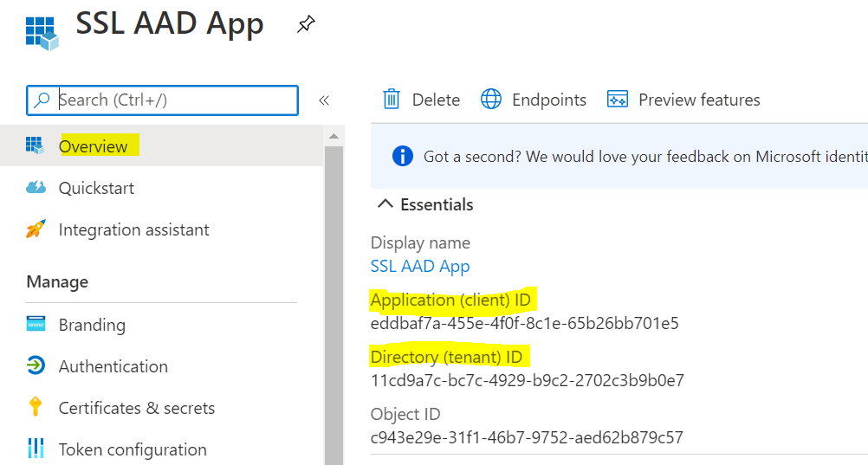868x465 pixels.
Task: Click the Preview features icon
Action: (x=618, y=100)
